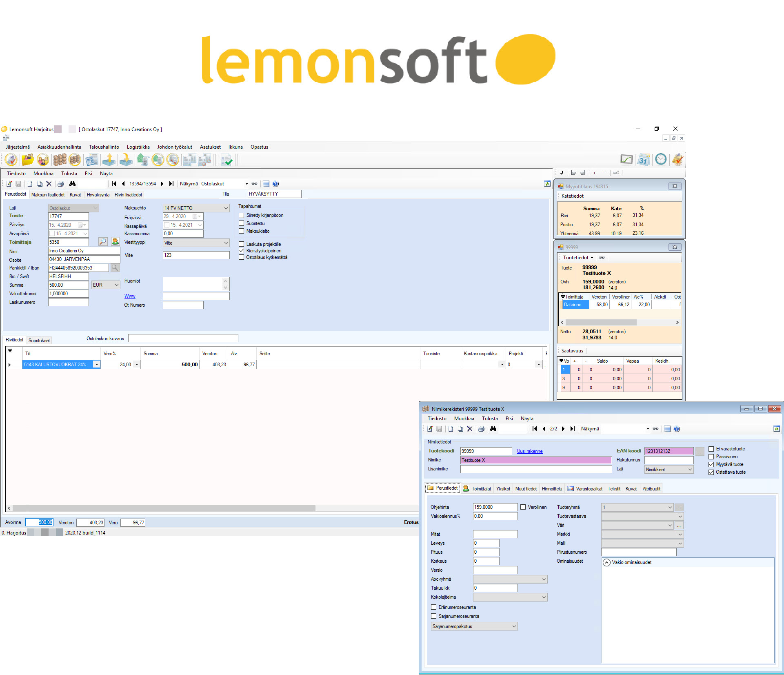Click the Uusi rakenne link

(x=529, y=451)
